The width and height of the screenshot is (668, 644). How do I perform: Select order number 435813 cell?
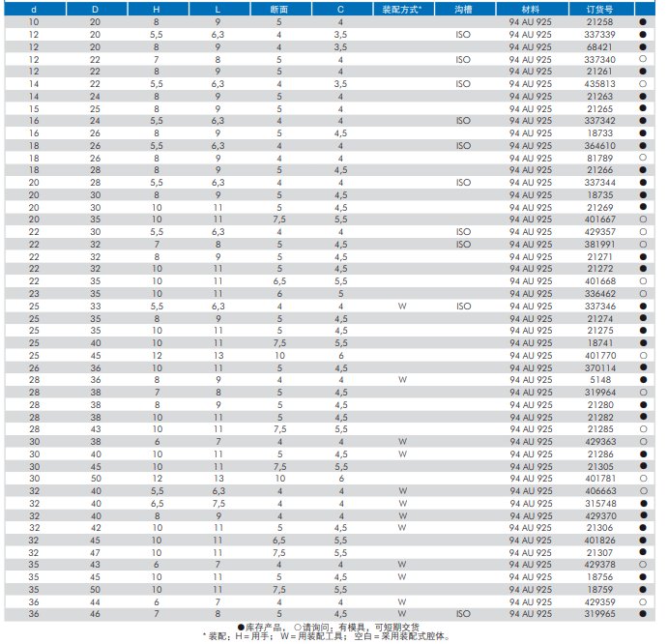click(x=599, y=84)
